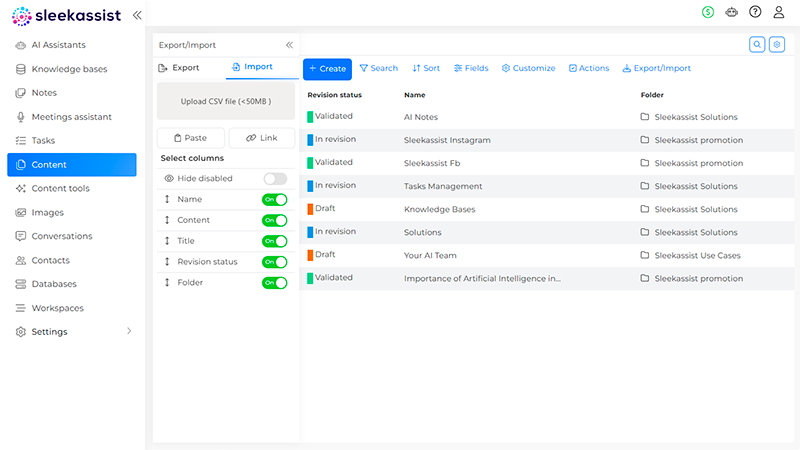Image resolution: width=800 pixels, height=450 pixels.
Task: Click the reorder handle for Folder column
Action: click(167, 282)
